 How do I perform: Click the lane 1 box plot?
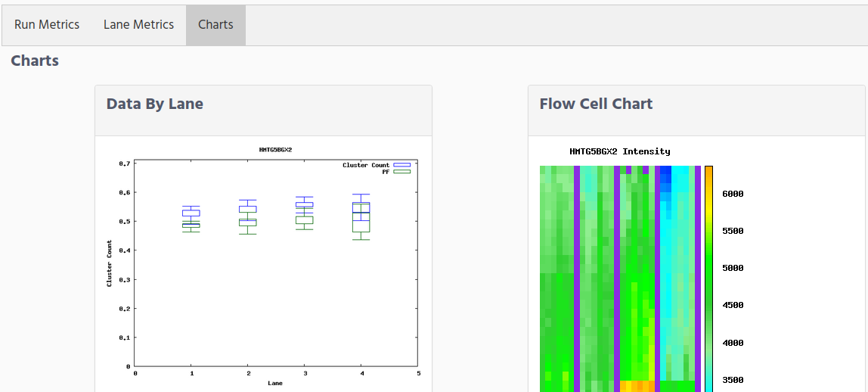191,219
